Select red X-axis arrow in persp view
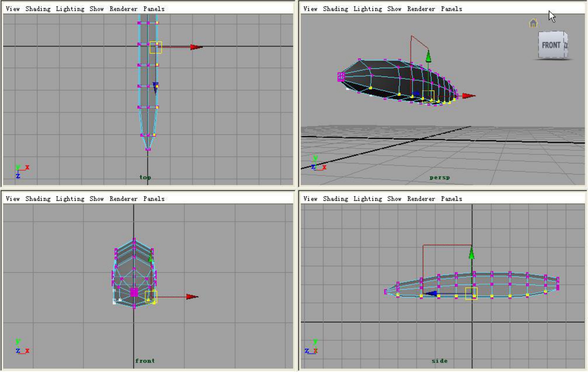Screen dimensions: 588x372 (469, 96)
